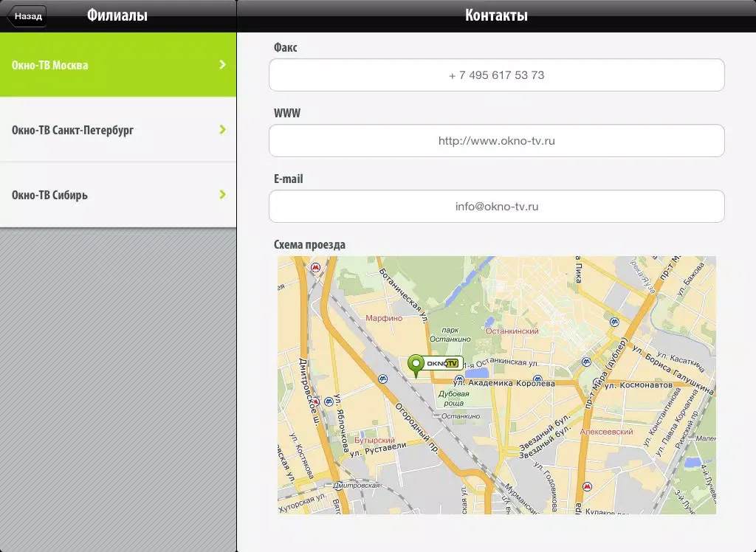Tap the Дмитровская station label
The width and height of the screenshot is (756, 552).
pyautogui.click(x=357, y=485)
